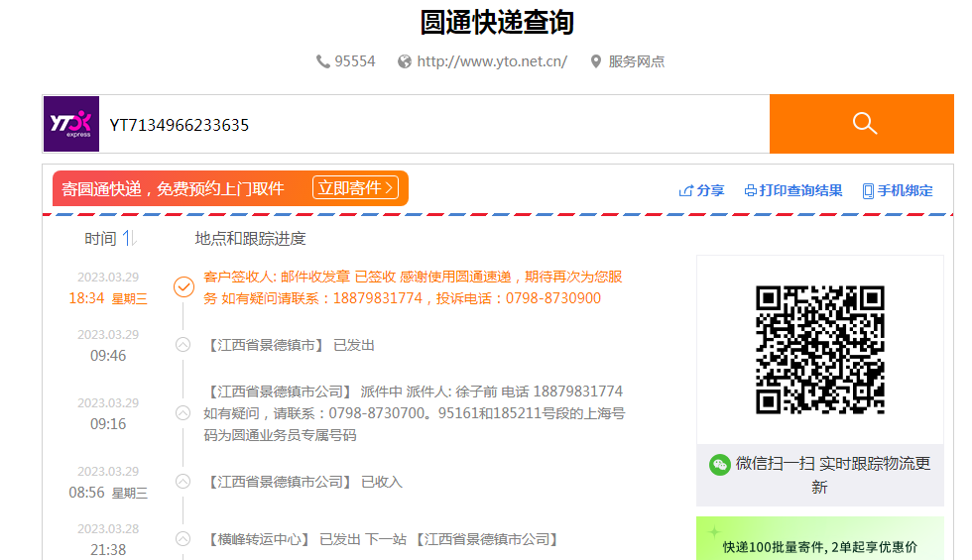This screenshot has height=560, width=972.
Task: Click the 分享 share icon
Action: click(x=686, y=190)
